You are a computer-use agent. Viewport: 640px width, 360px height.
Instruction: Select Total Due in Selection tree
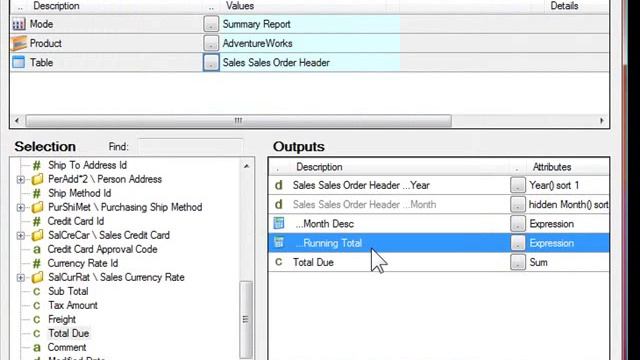pos(69,333)
